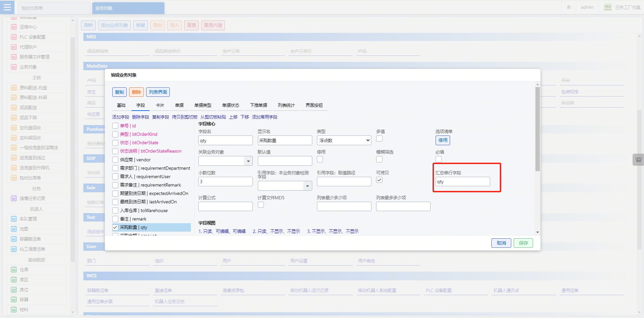This screenshot has width=644, height=318.
Task: Click the icon beside 空料架回收
Action: coord(14,138)
